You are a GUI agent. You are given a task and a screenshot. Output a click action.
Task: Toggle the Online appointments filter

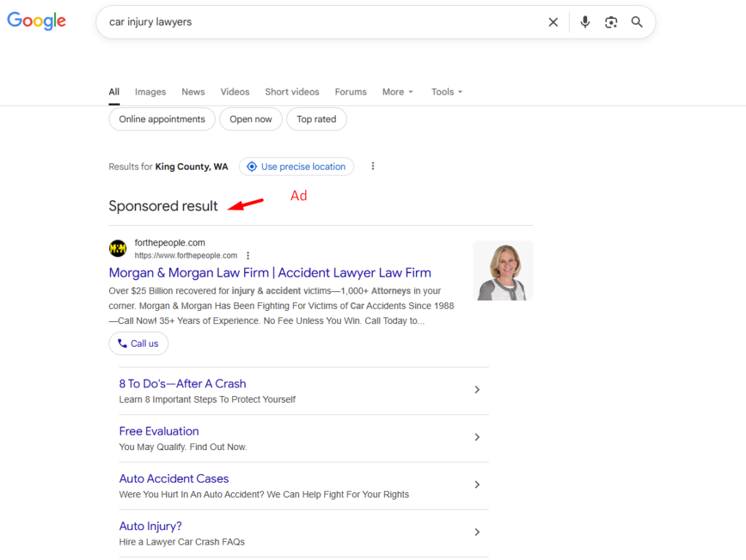(161, 119)
